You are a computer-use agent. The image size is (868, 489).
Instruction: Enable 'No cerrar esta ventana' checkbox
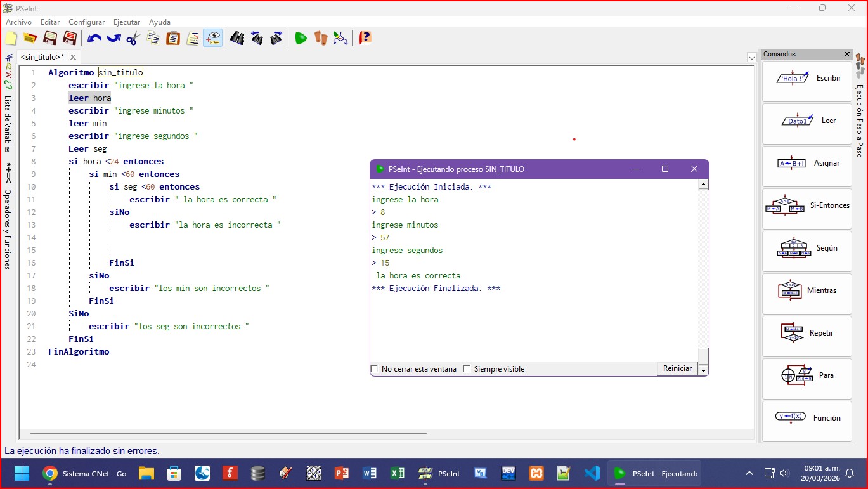point(375,369)
